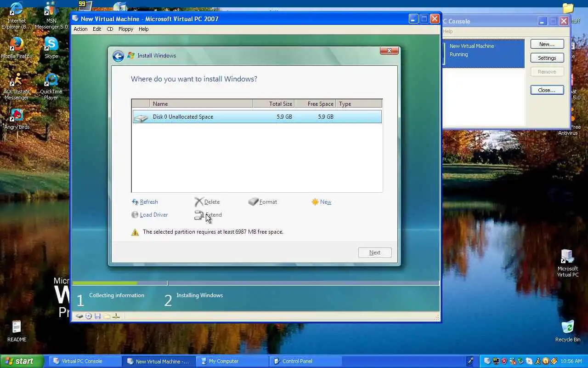Open the Edit menu in Virtual PC
Viewport: 588px width, 368px height.
pyautogui.click(x=97, y=29)
